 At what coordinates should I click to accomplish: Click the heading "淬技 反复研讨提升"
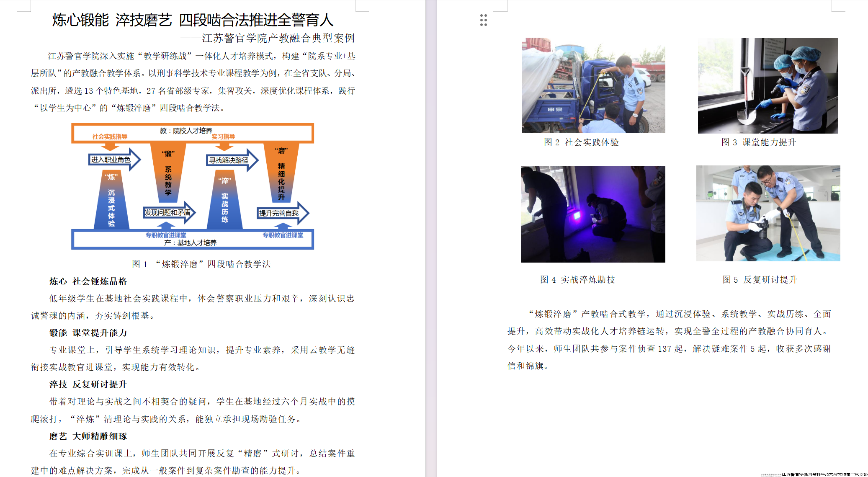(88, 384)
